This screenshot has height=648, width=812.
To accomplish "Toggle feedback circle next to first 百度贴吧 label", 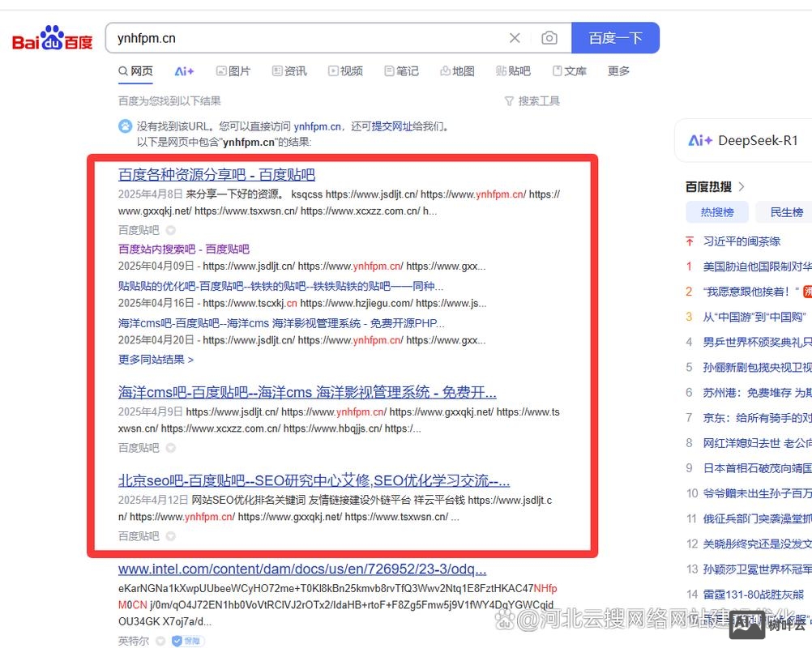I will pyautogui.click(x=170, y=229).
